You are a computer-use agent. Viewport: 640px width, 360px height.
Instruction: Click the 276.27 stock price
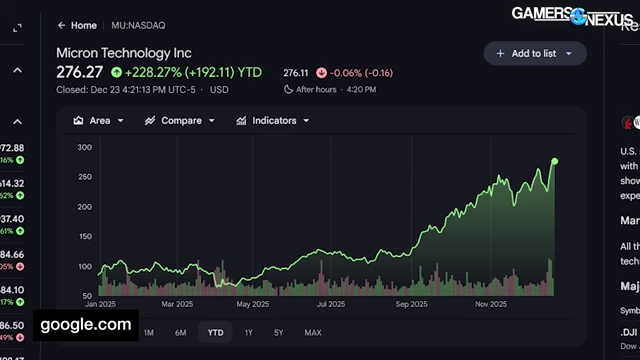tap(80, 72)
